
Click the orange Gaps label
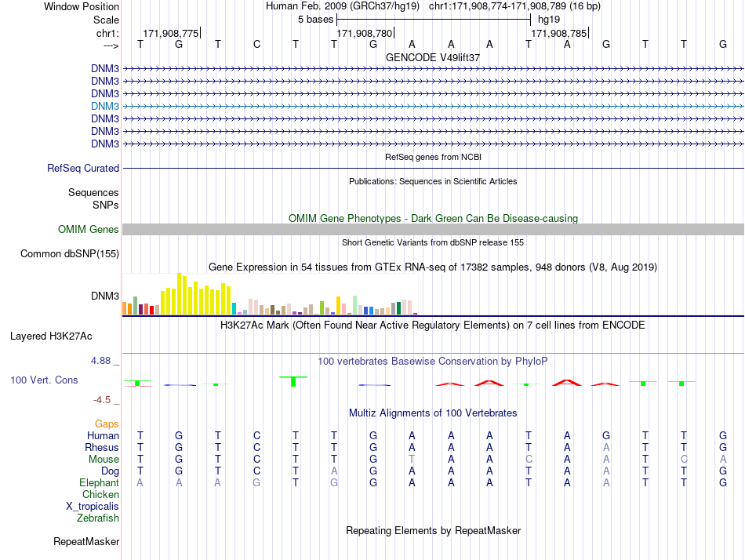(x=107, y=424)
